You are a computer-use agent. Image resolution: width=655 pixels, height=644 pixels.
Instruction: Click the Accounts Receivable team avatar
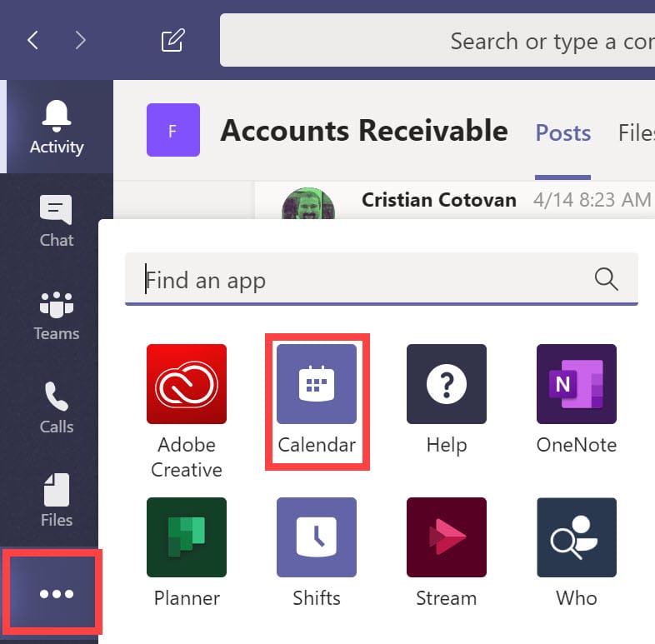[173, 130]
